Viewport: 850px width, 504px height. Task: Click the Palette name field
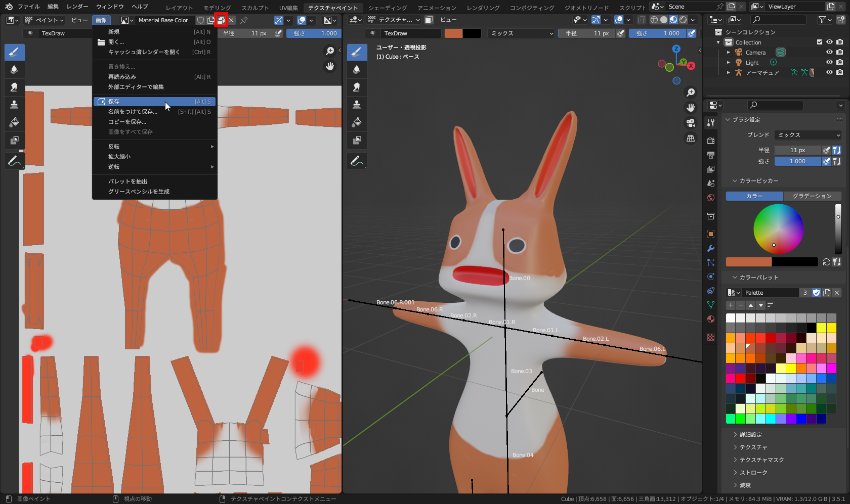(770, 293)
